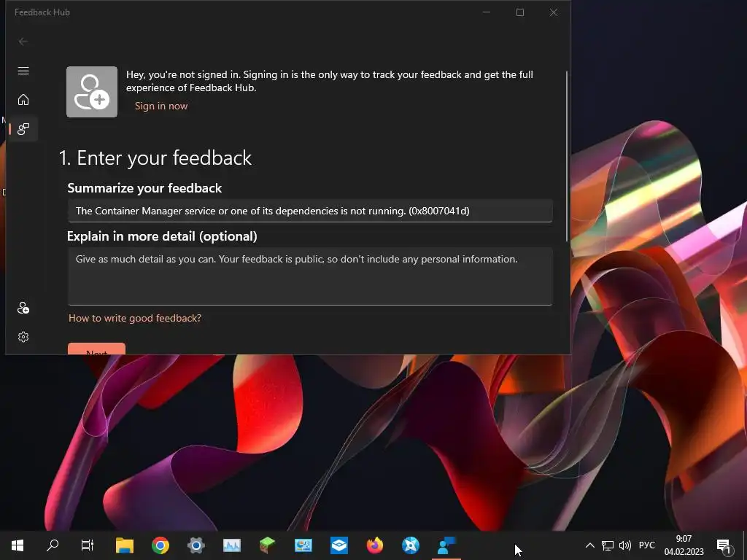
Task: Open the Windows Sandbox icon on taskbar
Action: pos(339,545)
